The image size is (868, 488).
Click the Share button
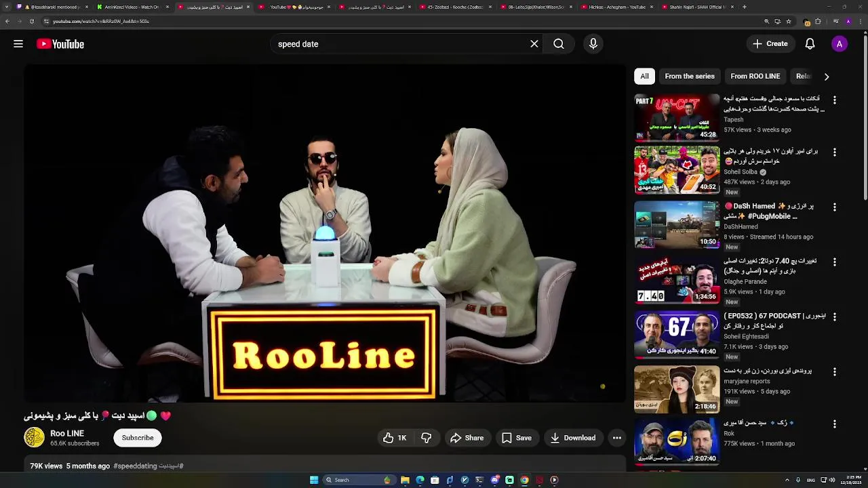click(x=467, y=438)
